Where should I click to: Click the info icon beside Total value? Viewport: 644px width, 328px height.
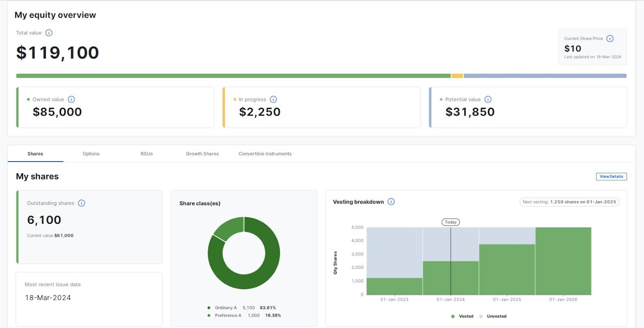click(49, 33)
